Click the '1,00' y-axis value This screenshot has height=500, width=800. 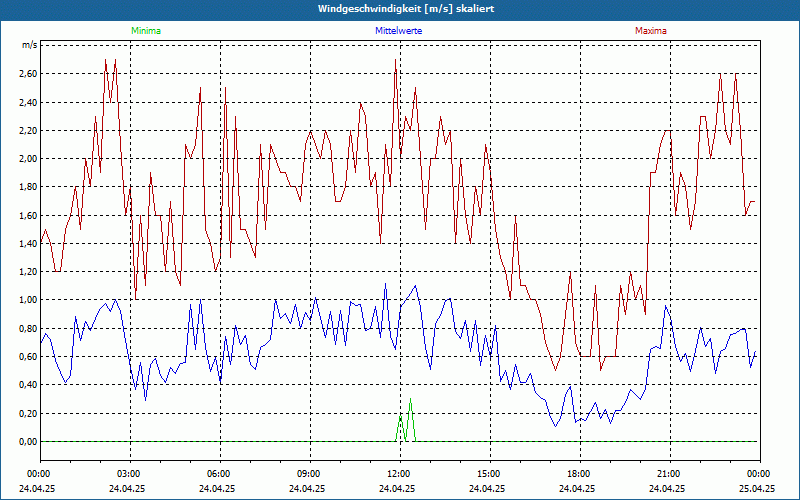(28, 300)
